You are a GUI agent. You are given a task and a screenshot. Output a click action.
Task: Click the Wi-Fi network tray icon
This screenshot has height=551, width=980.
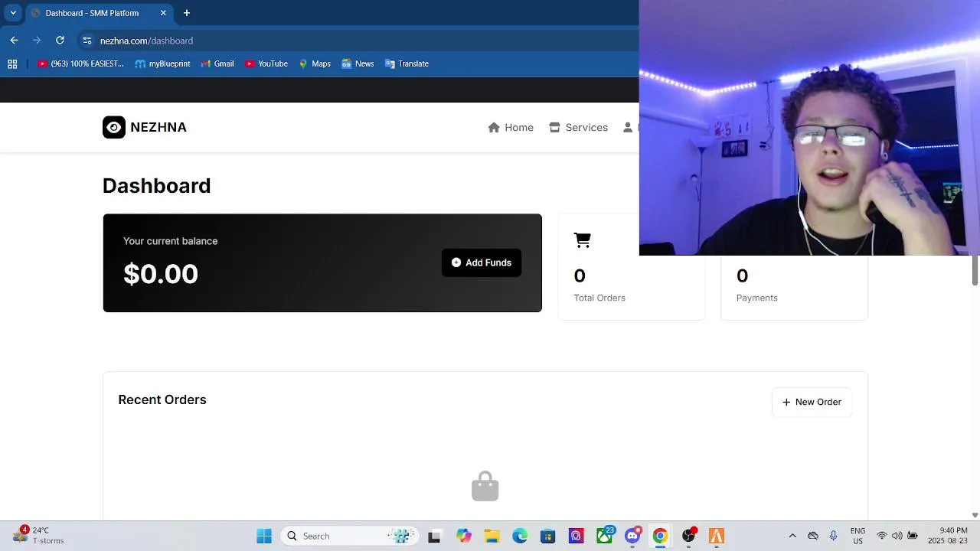click(x=882, y=536)
